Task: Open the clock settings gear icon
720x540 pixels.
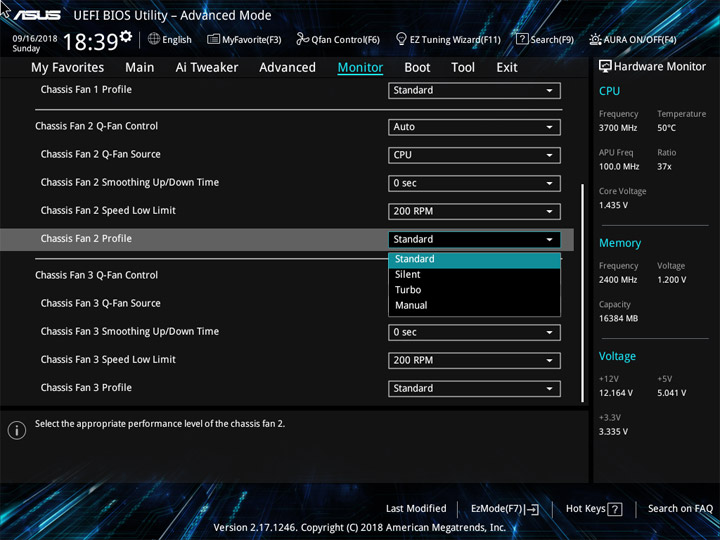Action: (x=126, y=36)
